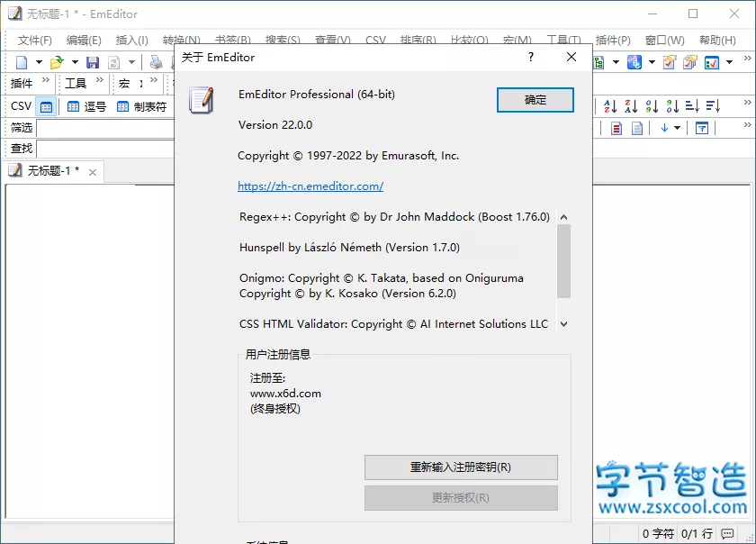Toggle the CSV normal mode icon
This screenshot has width=756, height=544.
click(x=46, y=106)
